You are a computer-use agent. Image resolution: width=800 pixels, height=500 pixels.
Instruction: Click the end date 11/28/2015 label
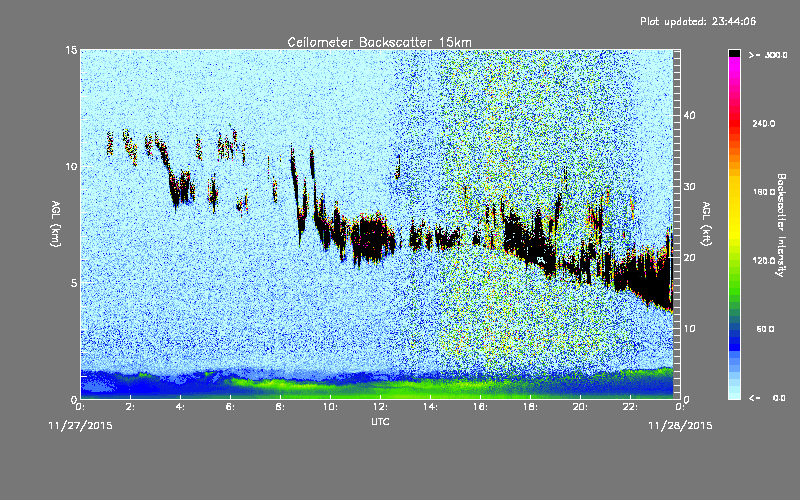pos(680,426)
